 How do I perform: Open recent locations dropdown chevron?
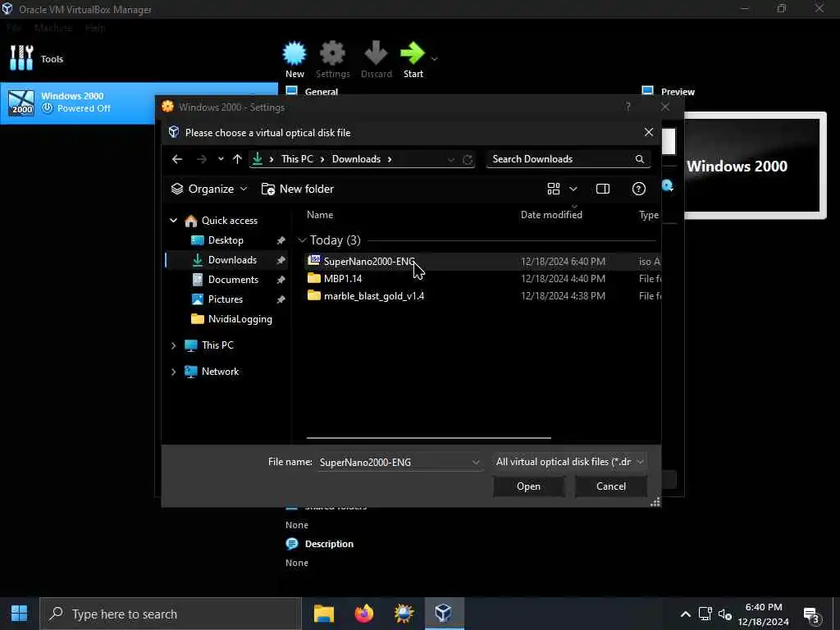point(221,159)
